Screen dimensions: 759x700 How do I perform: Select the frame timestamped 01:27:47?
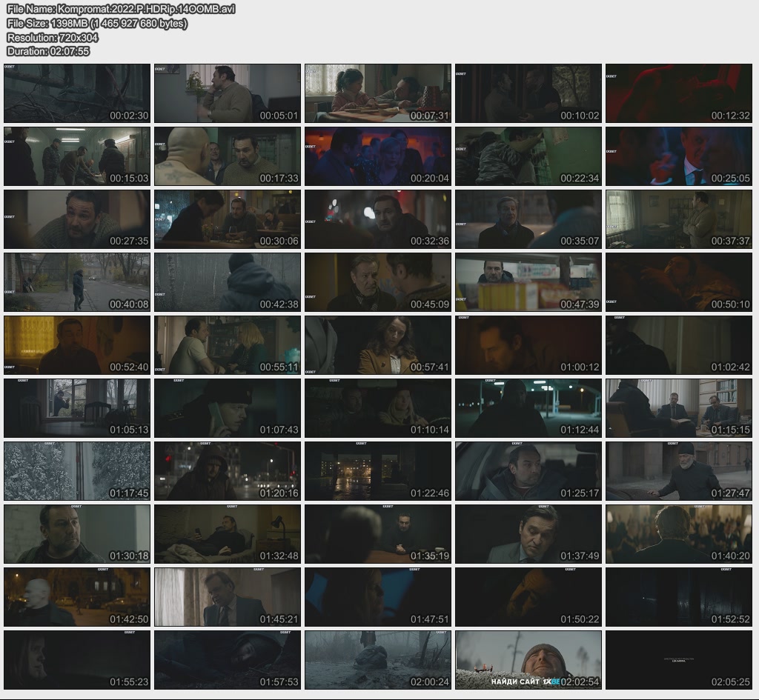pyautogui.click(x=678, y=471)
